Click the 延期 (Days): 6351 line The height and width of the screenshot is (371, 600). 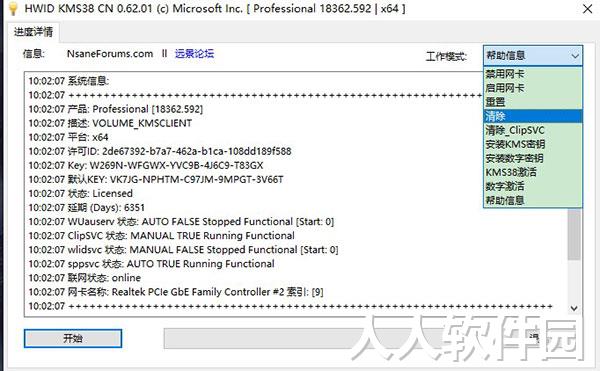coord(86,208)
